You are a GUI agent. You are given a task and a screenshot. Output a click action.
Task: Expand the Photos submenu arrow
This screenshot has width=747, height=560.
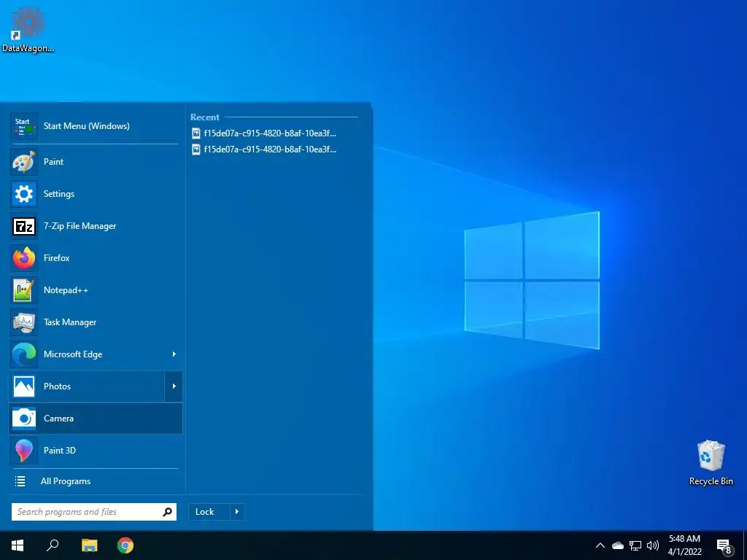point(174,386)
